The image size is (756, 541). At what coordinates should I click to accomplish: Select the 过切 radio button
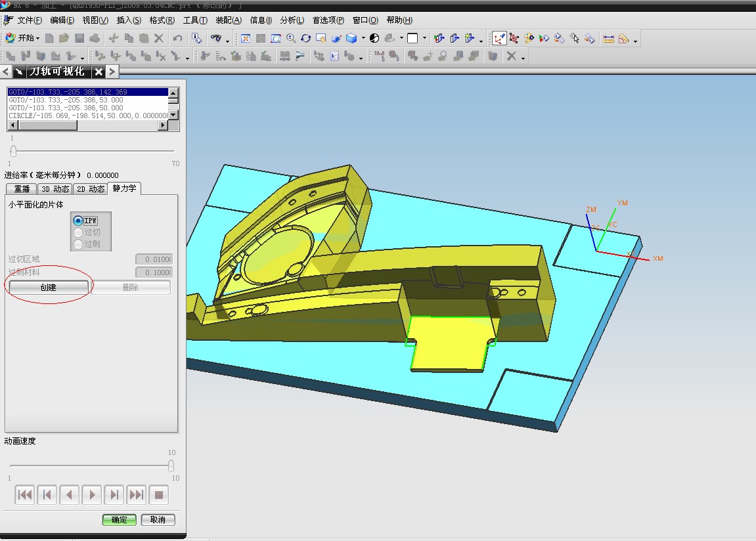[x=78, y=232]
